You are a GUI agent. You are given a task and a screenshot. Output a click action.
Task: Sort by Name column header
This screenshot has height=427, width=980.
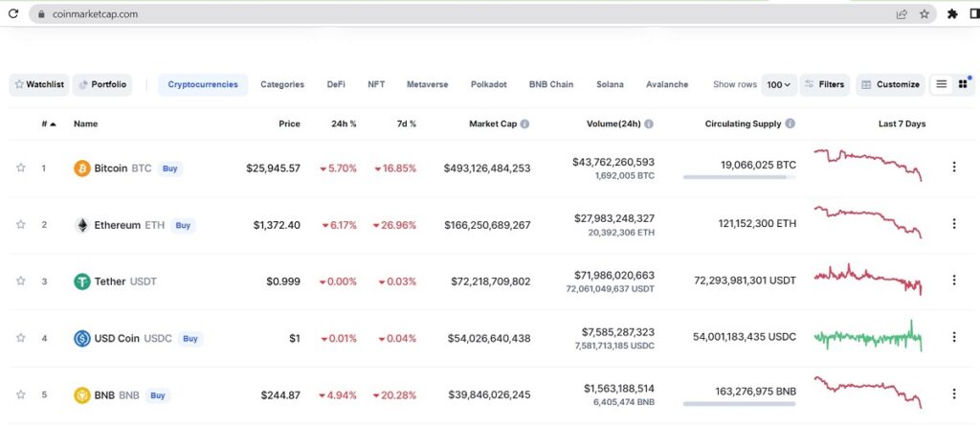click(x=85, y=124)
